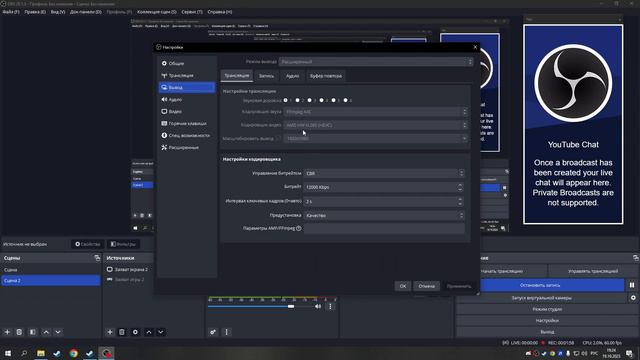640x360 pixels.
Task: Click OK in the settings dialog
Action: tap(403, 286)
